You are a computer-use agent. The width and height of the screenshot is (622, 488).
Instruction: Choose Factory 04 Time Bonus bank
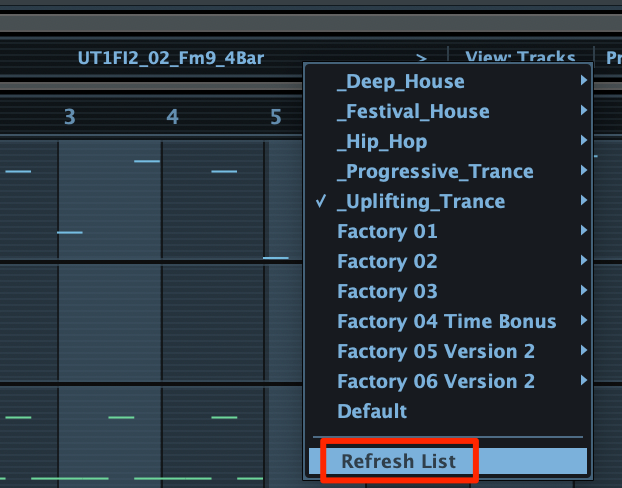[x=448, y=321]
